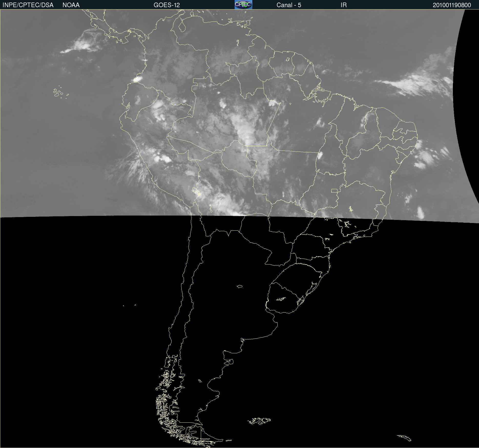Click the 'IR' label in the header
This screenshot has width=479, height=448.
343,5
